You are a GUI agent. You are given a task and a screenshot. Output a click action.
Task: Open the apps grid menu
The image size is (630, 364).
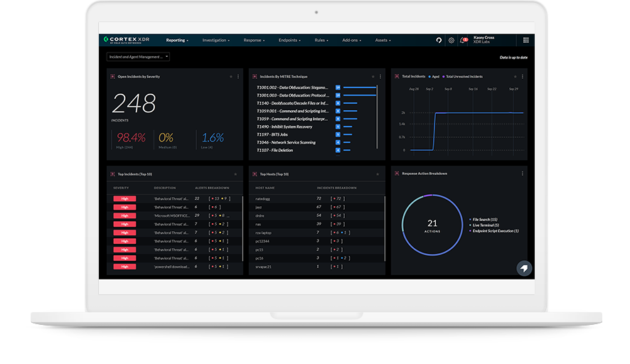tap(525, 41)
